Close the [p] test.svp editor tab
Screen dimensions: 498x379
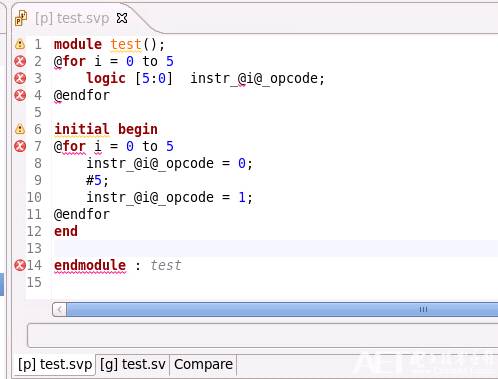coord(122,18)
